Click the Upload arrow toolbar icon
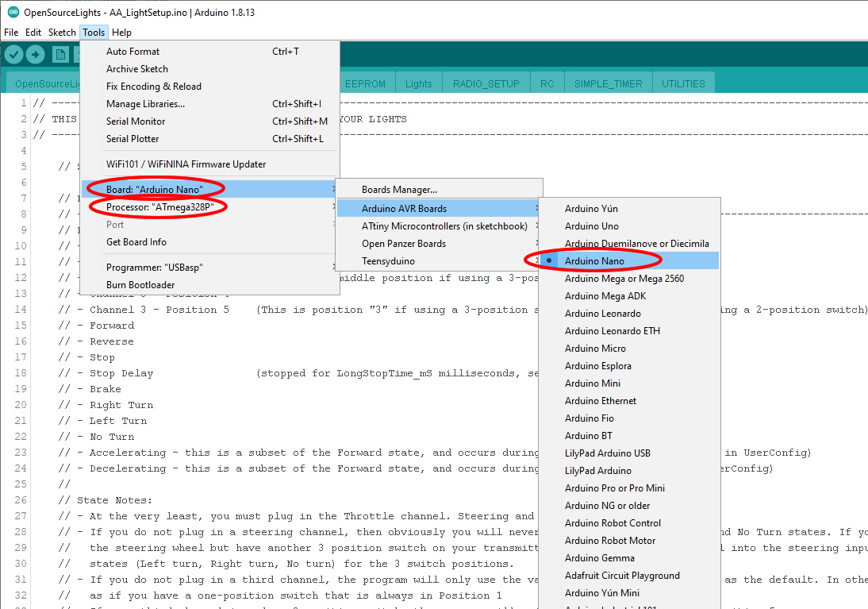 point(35,54)
